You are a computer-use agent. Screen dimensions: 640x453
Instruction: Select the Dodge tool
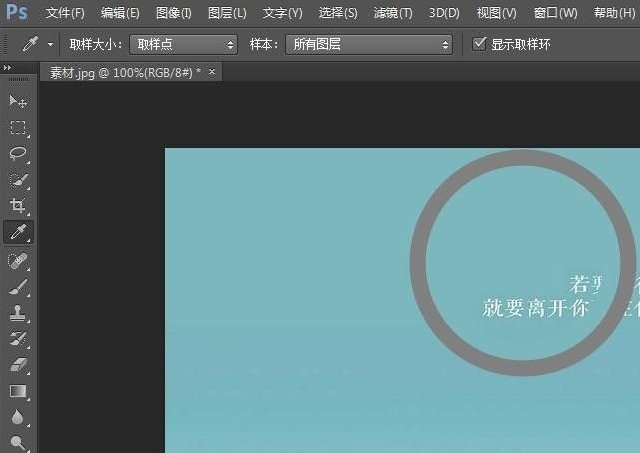[18, 443]
